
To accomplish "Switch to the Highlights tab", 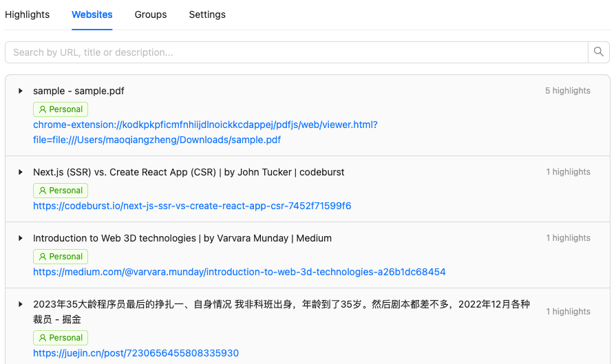I will [x=28, y=14].
